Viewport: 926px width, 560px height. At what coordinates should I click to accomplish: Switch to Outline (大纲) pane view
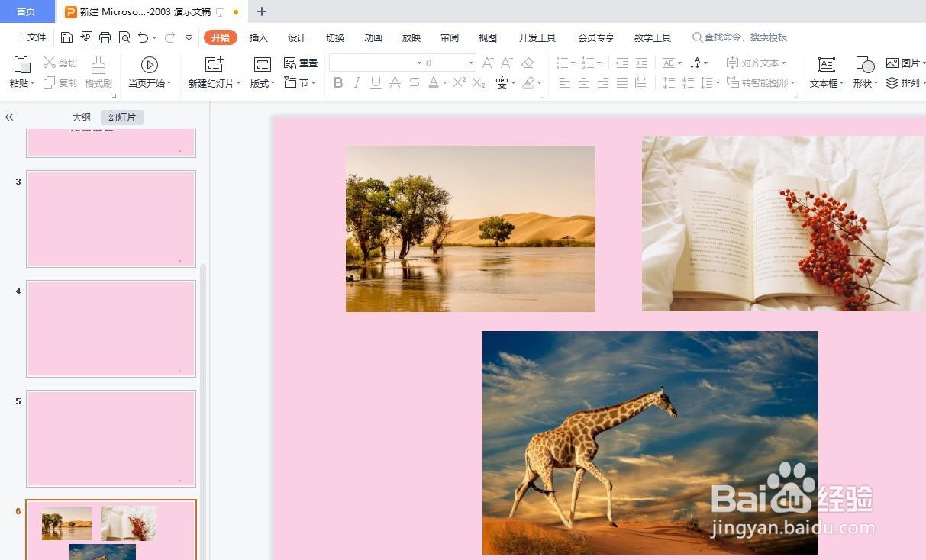pyautogui.click(x=82, y=117)
